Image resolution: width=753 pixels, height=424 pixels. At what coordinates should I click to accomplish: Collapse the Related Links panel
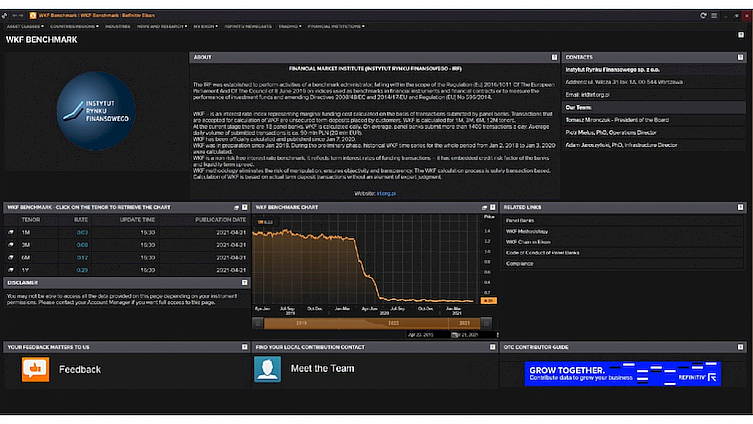click(744, 207)
